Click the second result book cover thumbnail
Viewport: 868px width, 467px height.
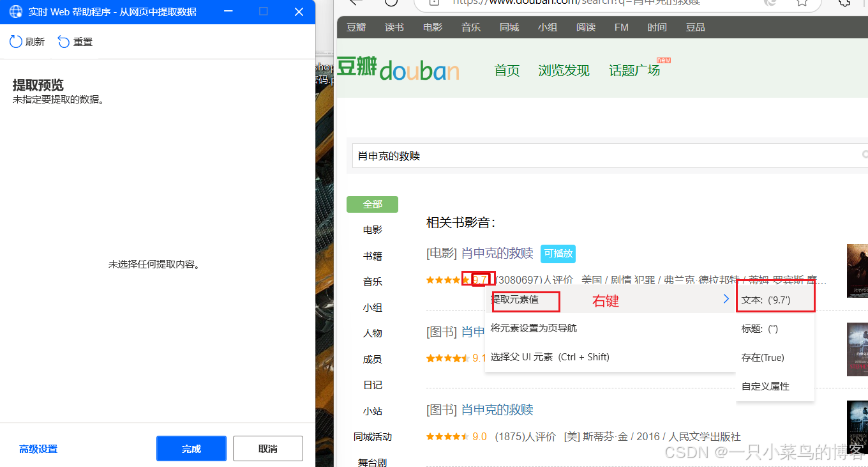click(857, 349)
